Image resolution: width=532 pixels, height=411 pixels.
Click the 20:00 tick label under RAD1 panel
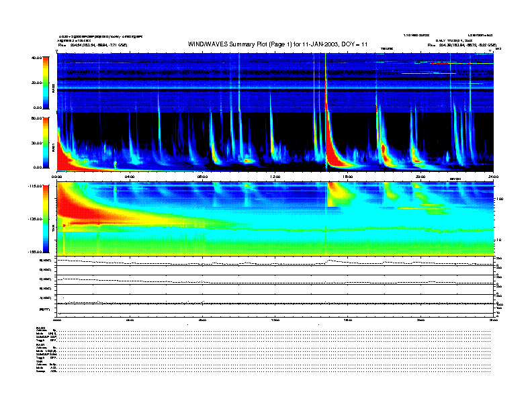(x=420, y=177)
